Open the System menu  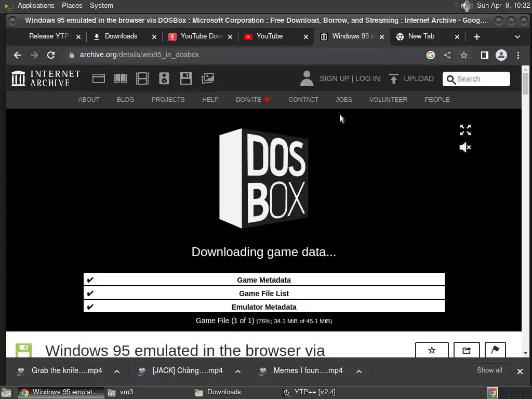coord(101,5)
